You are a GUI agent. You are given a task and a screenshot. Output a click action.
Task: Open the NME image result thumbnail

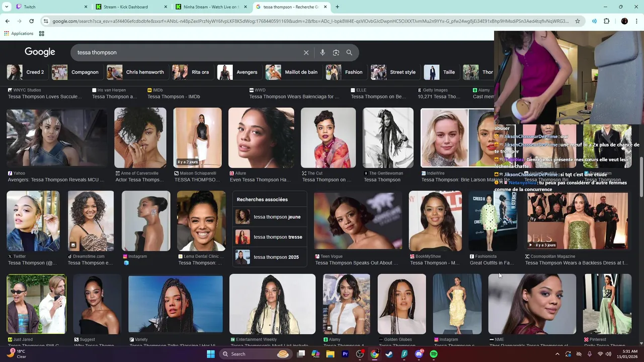[x=532, y=304]
